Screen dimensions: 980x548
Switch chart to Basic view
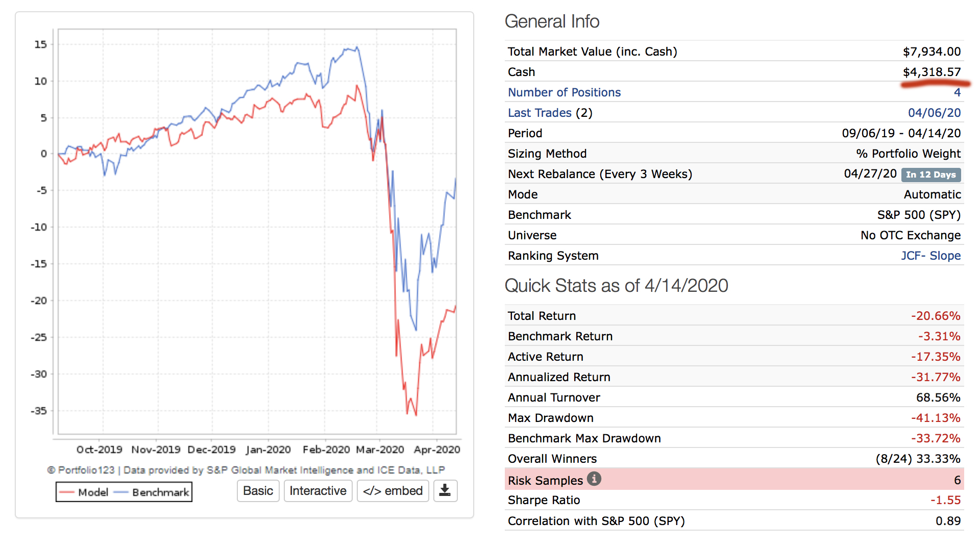click(258, 491)
